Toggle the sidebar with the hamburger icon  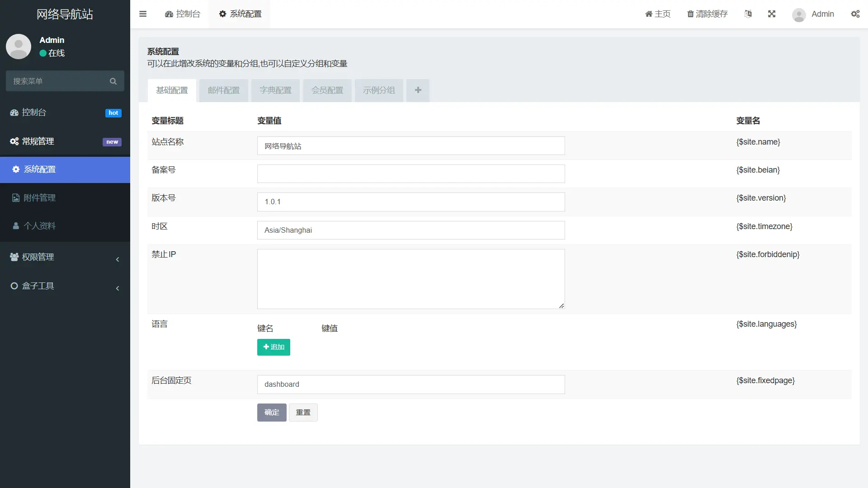143,14
